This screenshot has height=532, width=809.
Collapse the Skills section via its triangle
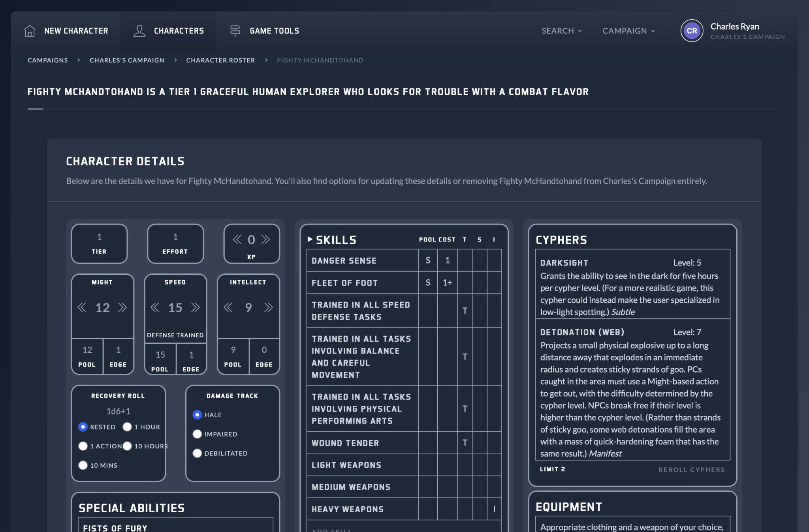click(x=310, y=239)
